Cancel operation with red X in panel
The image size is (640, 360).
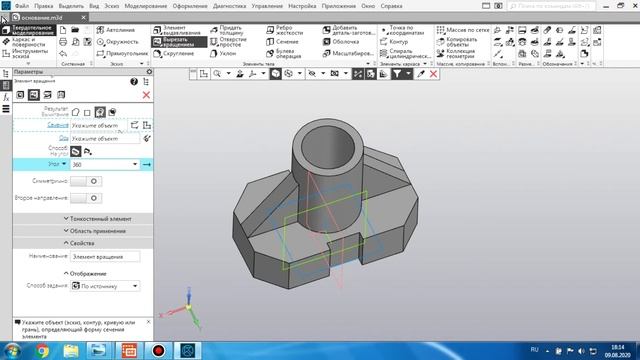(x=146, y=95)
